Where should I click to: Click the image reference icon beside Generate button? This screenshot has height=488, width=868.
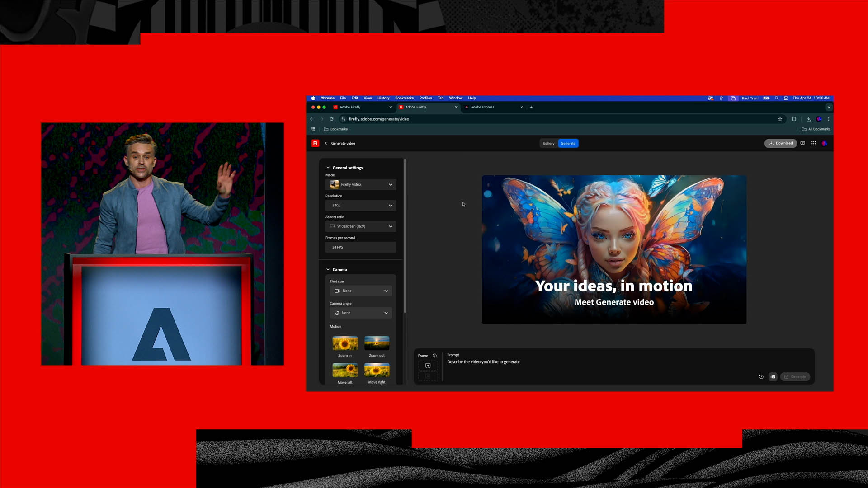773,376
